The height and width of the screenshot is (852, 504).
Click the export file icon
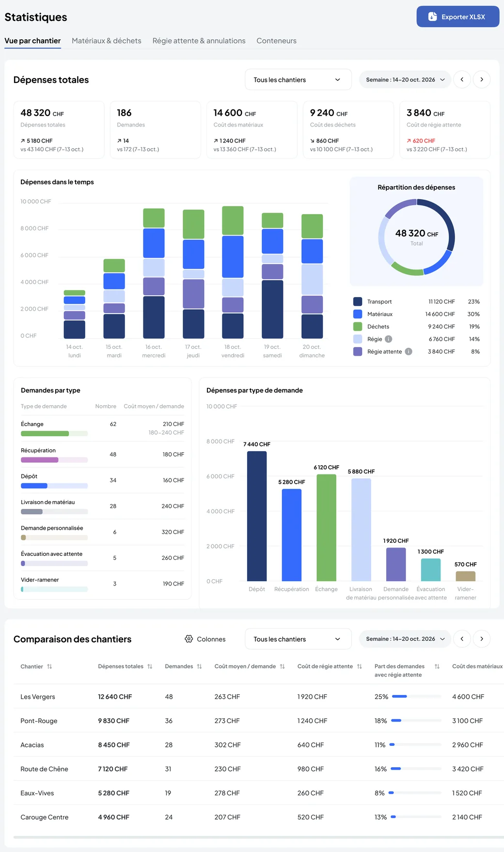point(433,16)
